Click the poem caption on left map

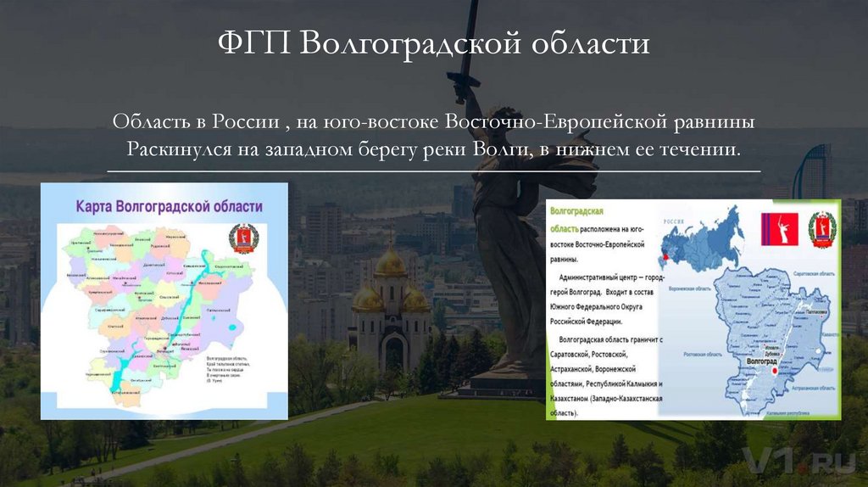(x=227, y=370)
